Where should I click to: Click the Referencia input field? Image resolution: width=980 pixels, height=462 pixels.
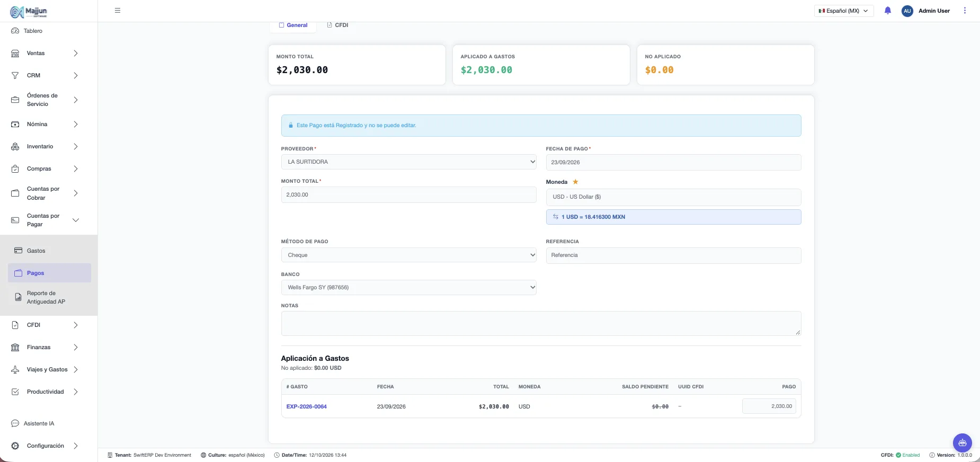pos(673,255)
